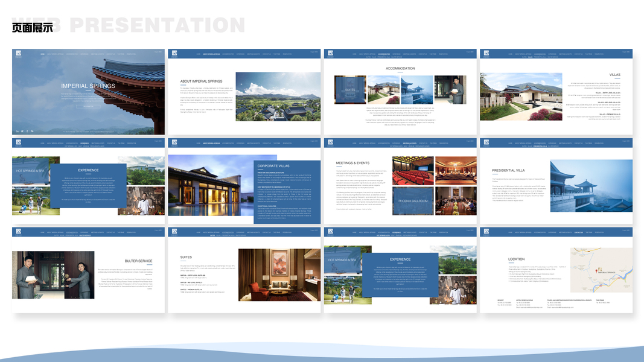
Task: Click the red map pin on the Location map
Action: [x=596, y=271]
